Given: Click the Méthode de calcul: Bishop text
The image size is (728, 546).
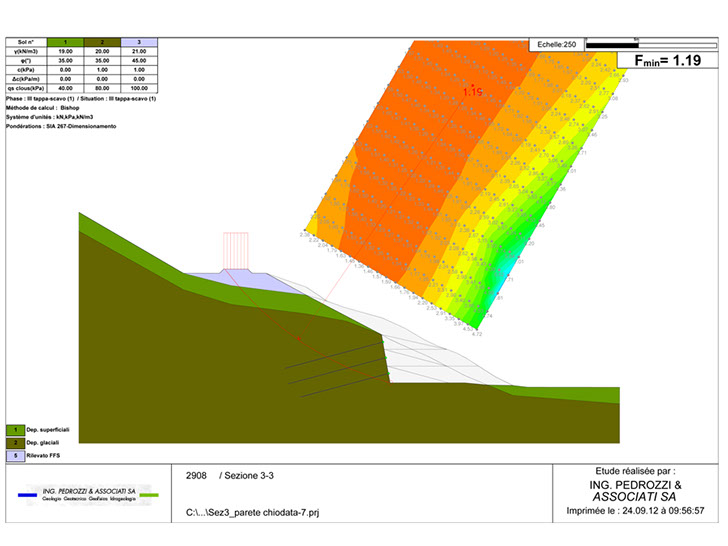Looking at the screenshot, I should pos(47,109).
